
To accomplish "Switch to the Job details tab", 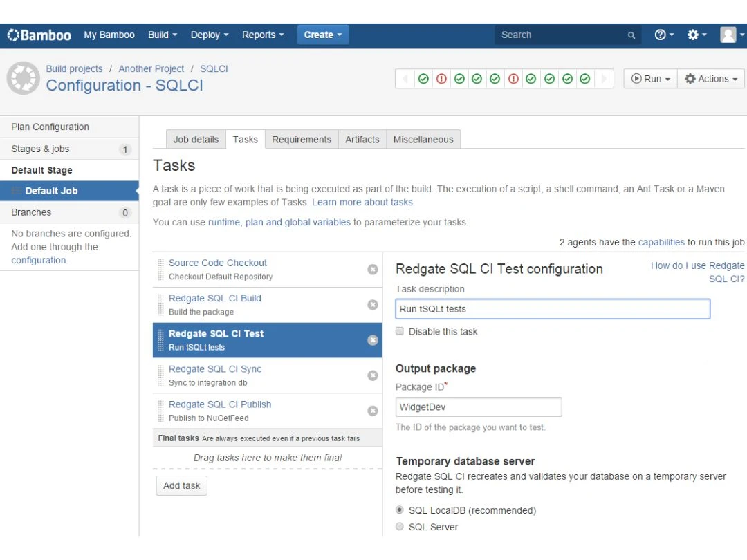I will (x=196, y=140).
